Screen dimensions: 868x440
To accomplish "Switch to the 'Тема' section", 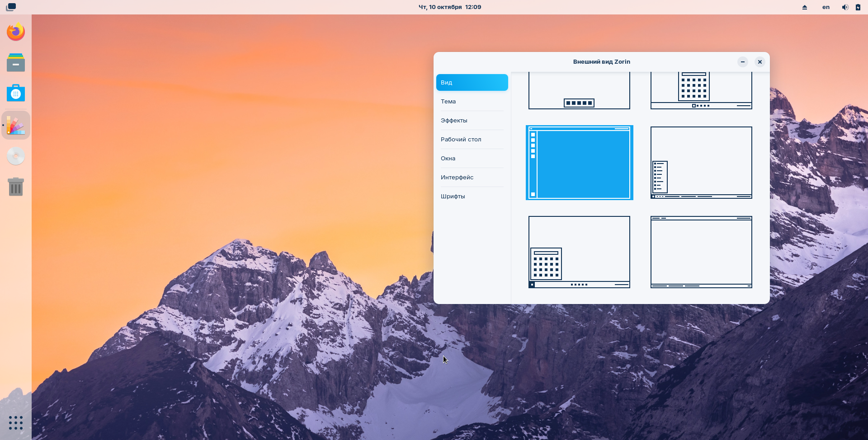I will coord(472,101).
